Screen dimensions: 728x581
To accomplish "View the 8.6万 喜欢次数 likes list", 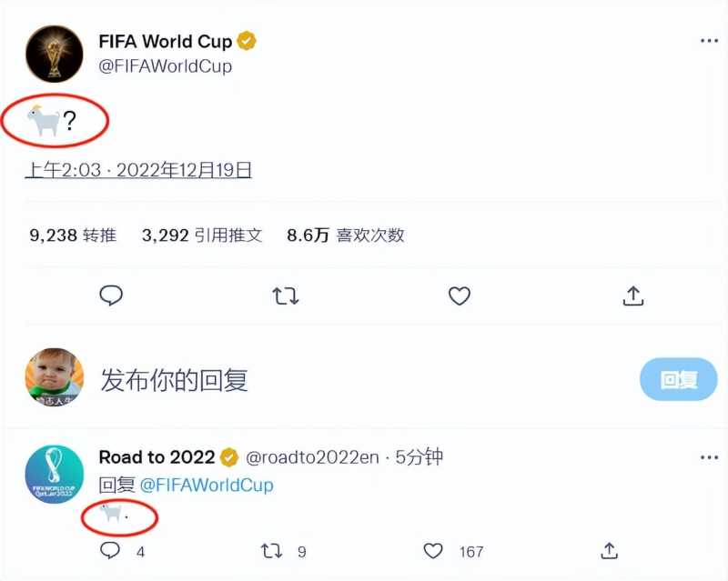I will [346, 235].
